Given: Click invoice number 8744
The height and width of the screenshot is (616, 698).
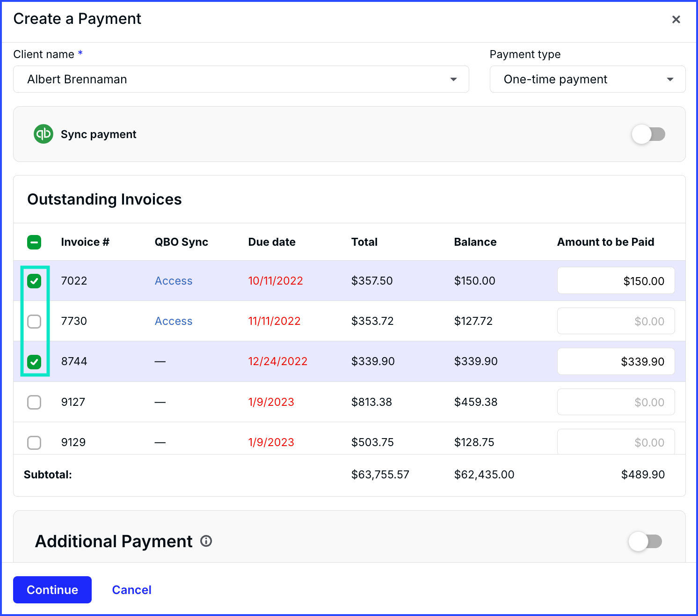Looking at the screenshot, I should point(74,361).
